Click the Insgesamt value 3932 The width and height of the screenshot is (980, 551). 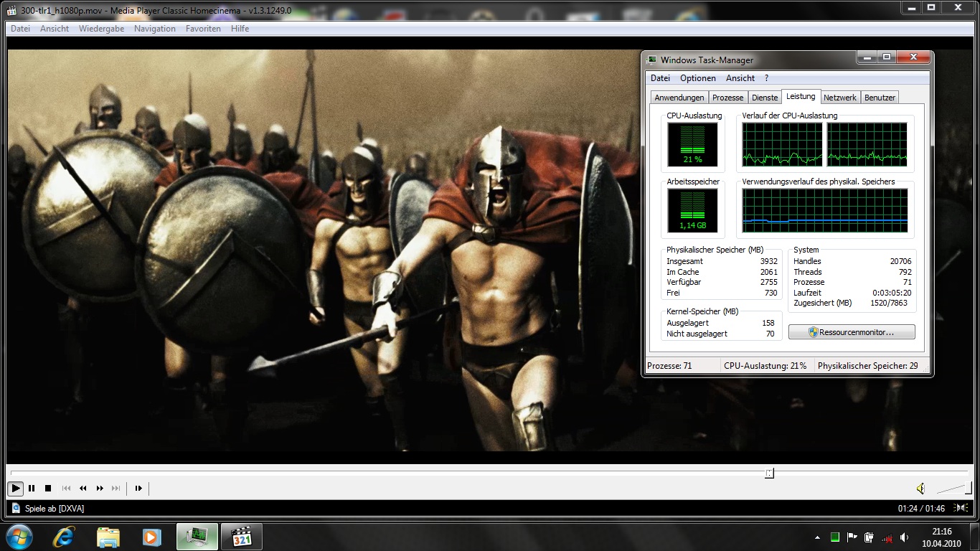[x=768, y=262]
